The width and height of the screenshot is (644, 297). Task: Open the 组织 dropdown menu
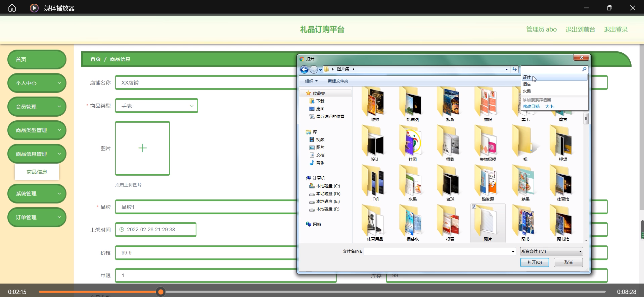pos(311,81)
